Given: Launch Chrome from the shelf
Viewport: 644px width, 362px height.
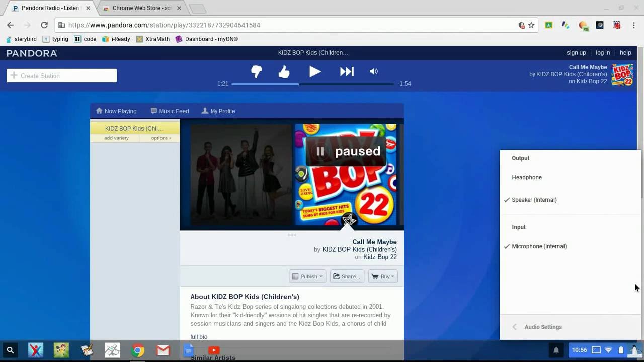Looking at the screenshot, I should point(137,350).
